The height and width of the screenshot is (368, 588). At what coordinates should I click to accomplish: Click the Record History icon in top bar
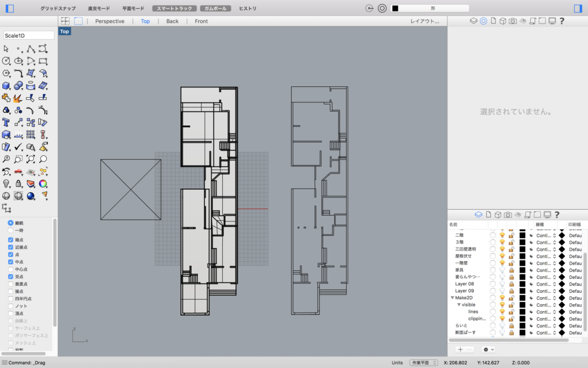point(369,8)
